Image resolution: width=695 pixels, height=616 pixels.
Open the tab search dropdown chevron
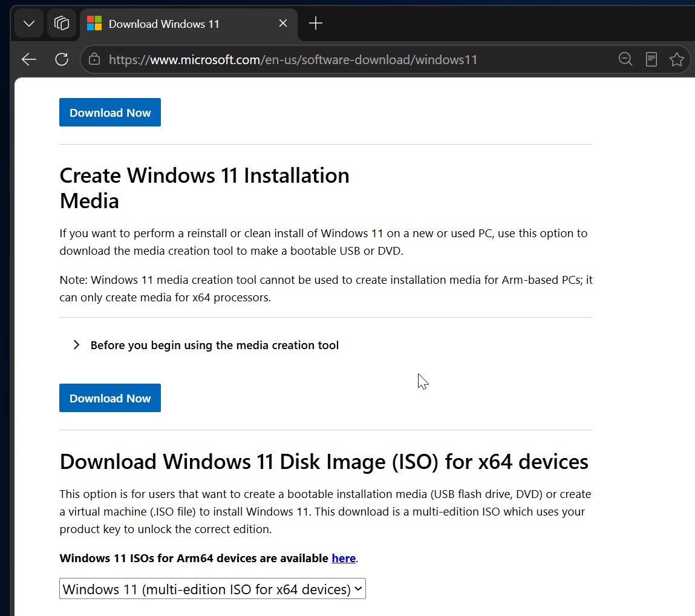(29, 24)
